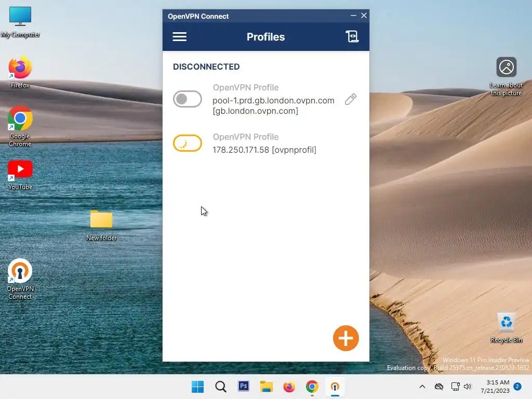
Task: Edit the pool-1.prd.gb.london.ovpn.com profile
Action: 351,99
